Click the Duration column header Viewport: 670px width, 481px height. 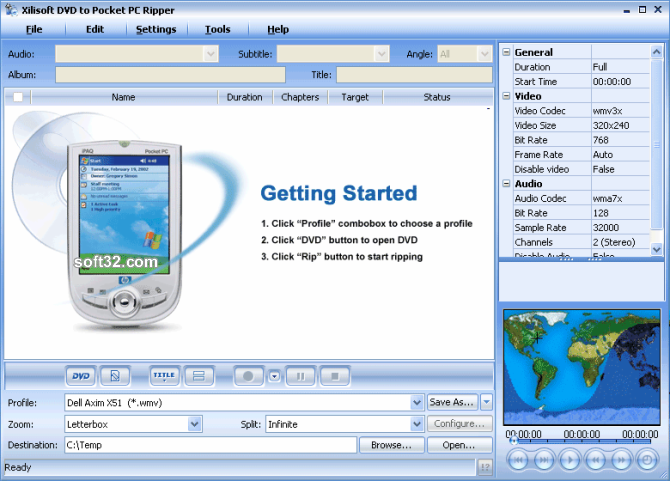coord(245,97)
